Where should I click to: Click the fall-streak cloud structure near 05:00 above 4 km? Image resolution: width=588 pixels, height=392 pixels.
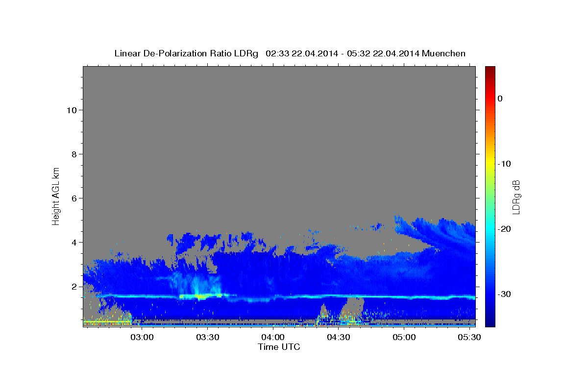(x=434, y=233)
